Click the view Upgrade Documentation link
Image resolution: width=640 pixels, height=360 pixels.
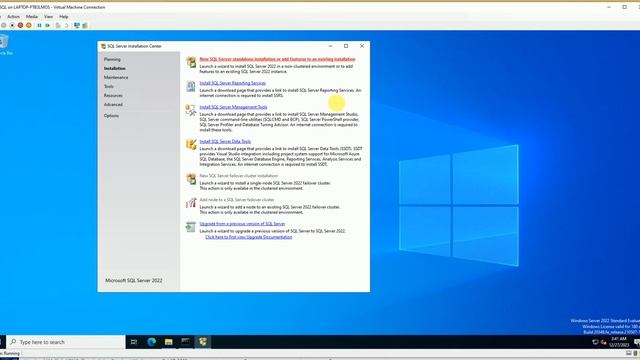(249, 237)
